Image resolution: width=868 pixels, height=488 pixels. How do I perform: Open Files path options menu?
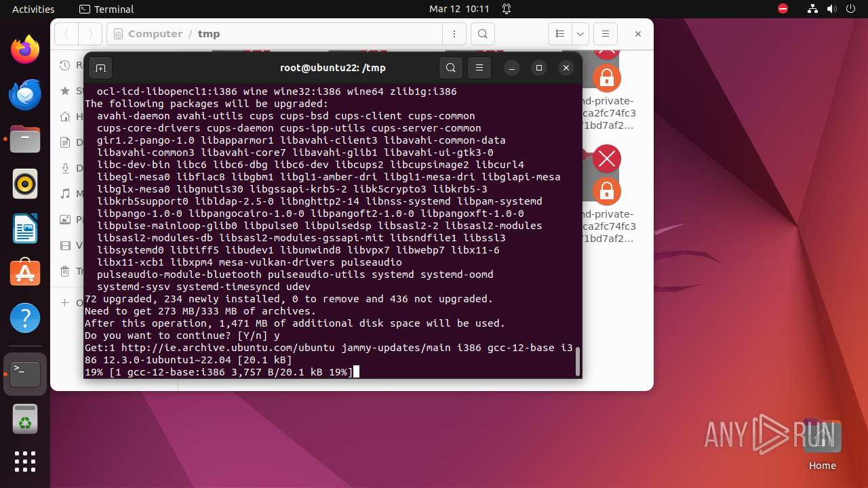point(454,34)
